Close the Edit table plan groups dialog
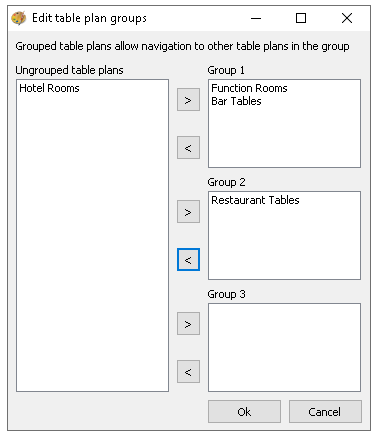 click(347, 18)
